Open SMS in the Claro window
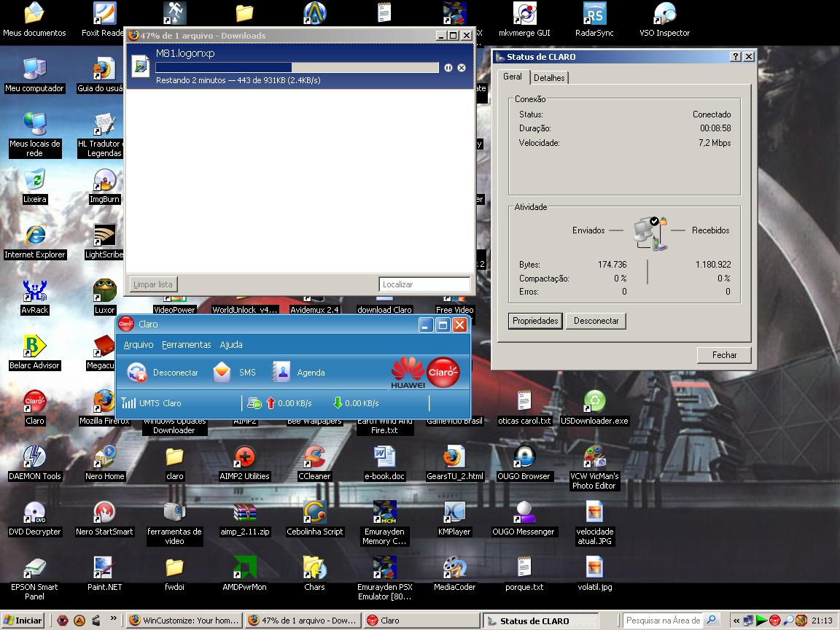Viewport: 840px width, 630px height. (234, 373)
